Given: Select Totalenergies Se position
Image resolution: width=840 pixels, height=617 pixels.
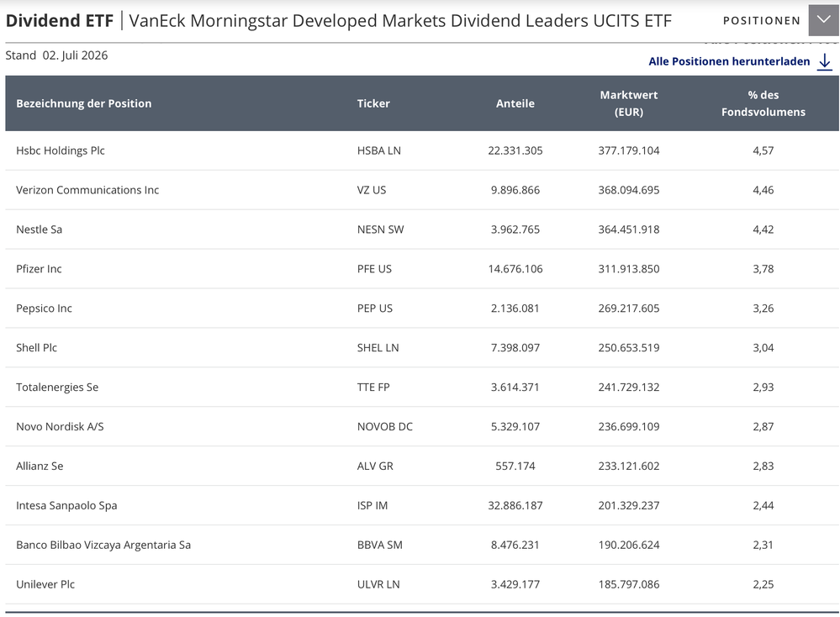Looking at the screenshot, I should (57, 388).
